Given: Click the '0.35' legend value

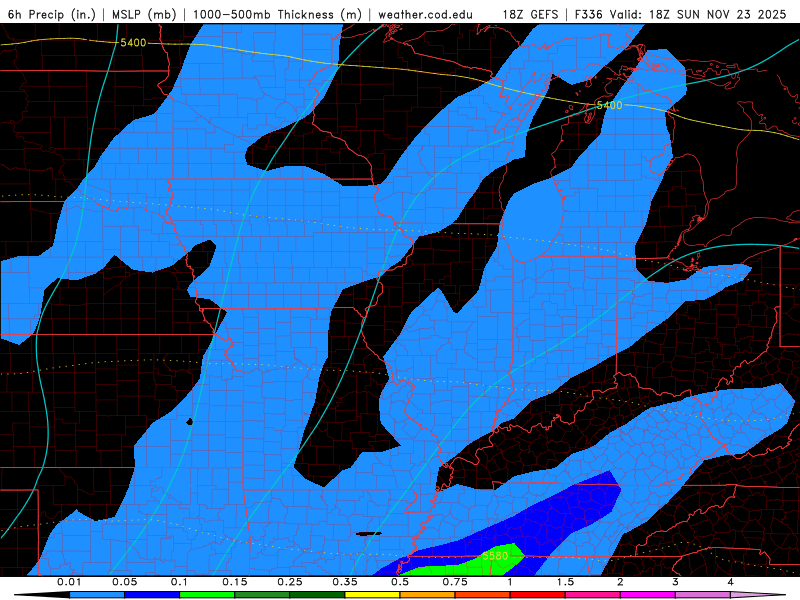Looking at the screenshot, I should click(x=345, y=582).
